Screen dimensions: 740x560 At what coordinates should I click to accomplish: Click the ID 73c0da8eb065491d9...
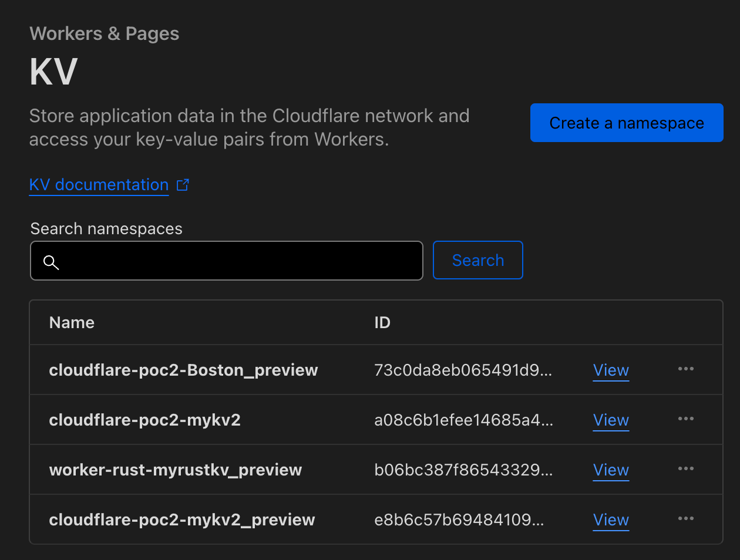[x=463, y=370]
